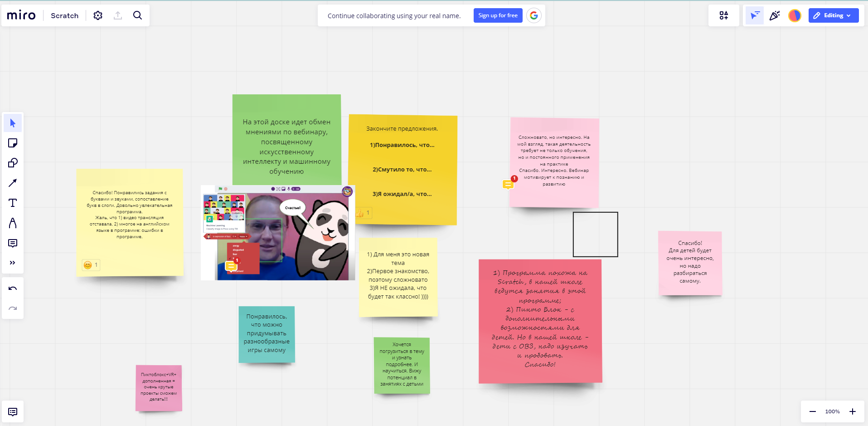Select the cursor Select tool
868x426 pixels.
tap(13, 123)
